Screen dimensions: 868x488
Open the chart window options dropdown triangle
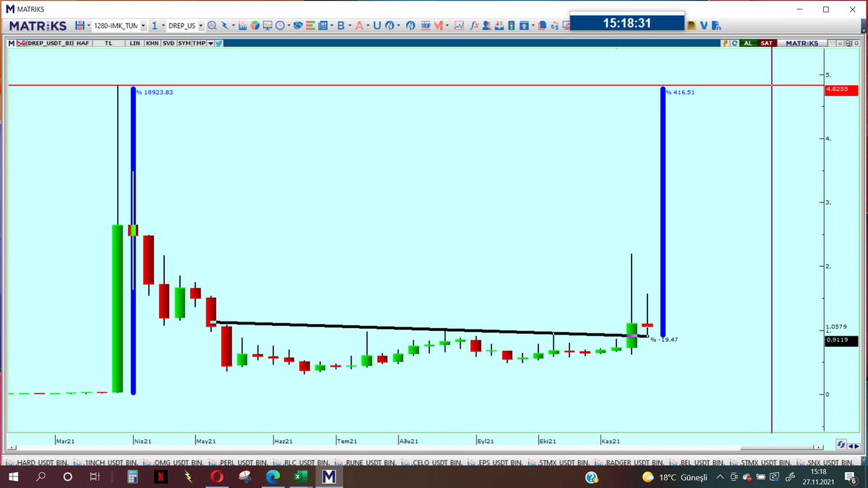coord(832,43)
